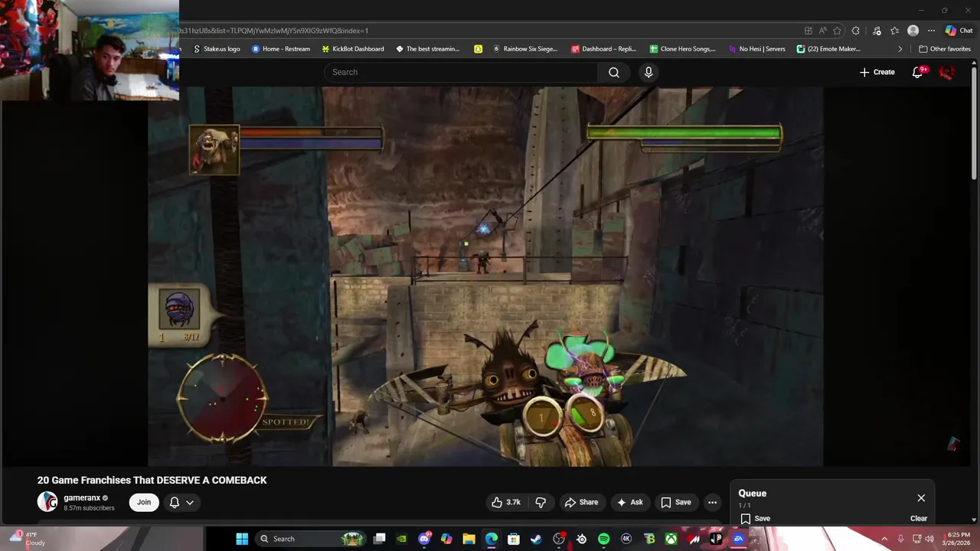Image resolution: width=980 pixels, height=551 pixels.
Task: Toggle Read aloud in address bar
Action: point(823,31)
